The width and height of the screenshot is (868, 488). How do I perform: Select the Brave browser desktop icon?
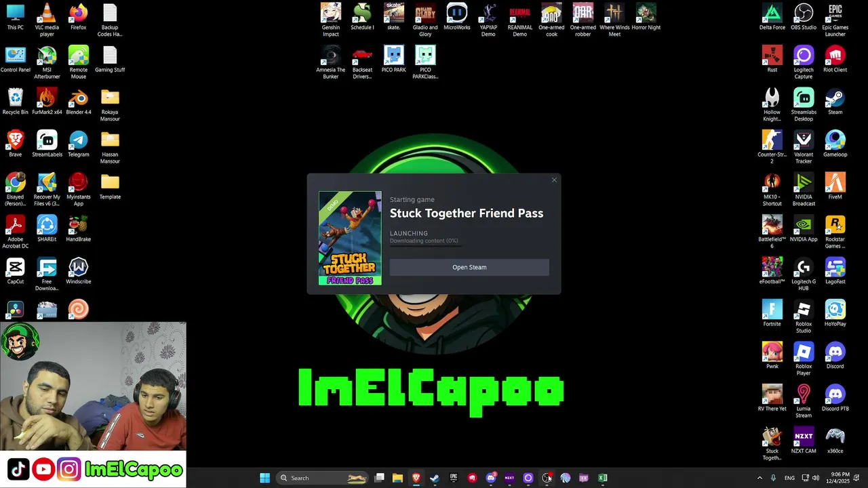click(x=15, y=144)
